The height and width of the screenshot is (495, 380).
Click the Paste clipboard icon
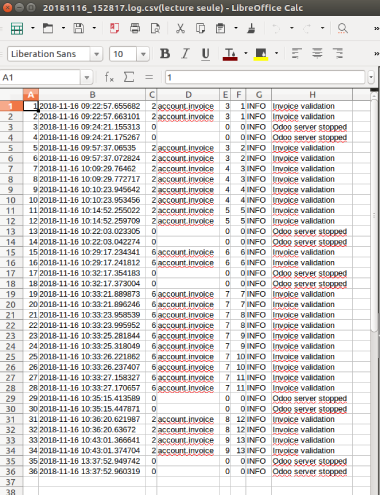pyautogui.click(x=220, y=28)
